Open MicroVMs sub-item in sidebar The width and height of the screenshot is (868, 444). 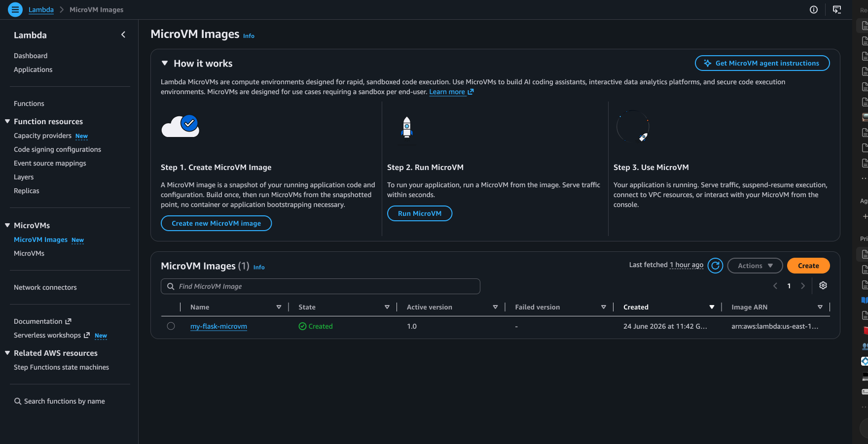point(29,253)
